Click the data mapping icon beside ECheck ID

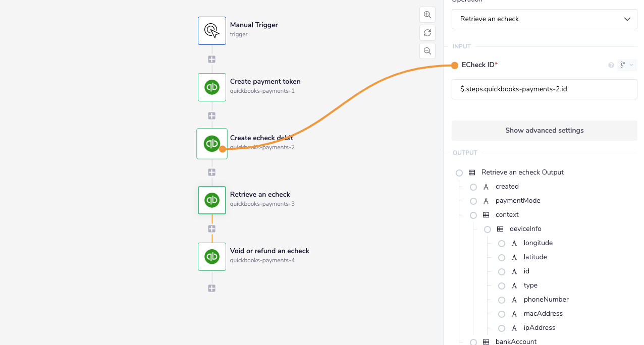click(623, 65)
